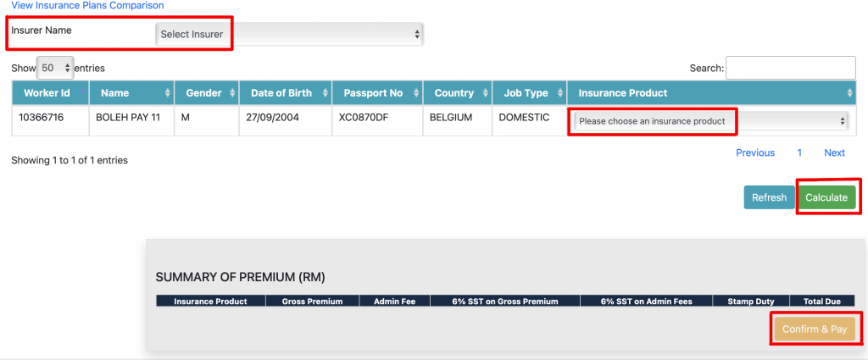Image resolution: width=868 pixels, height=360 pixels.
Task: Open the Select Insurer dropdown
Action: [x=289, y=34]
